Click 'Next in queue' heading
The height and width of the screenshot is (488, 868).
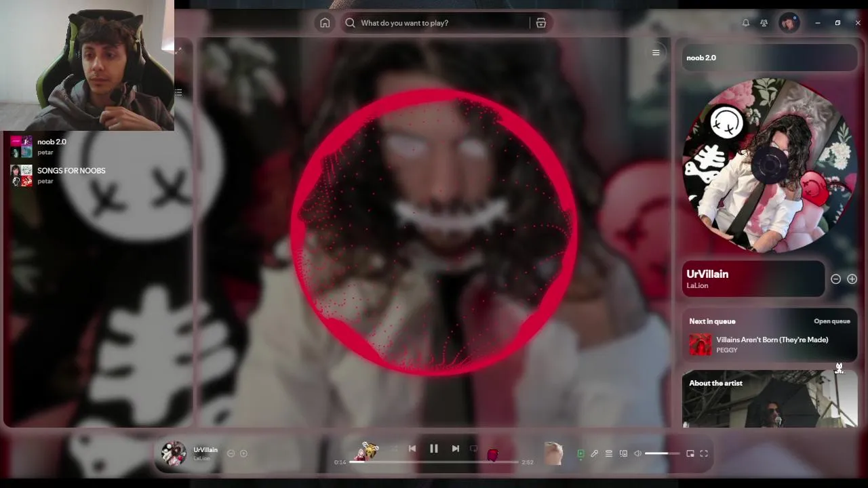coord(712,321)
